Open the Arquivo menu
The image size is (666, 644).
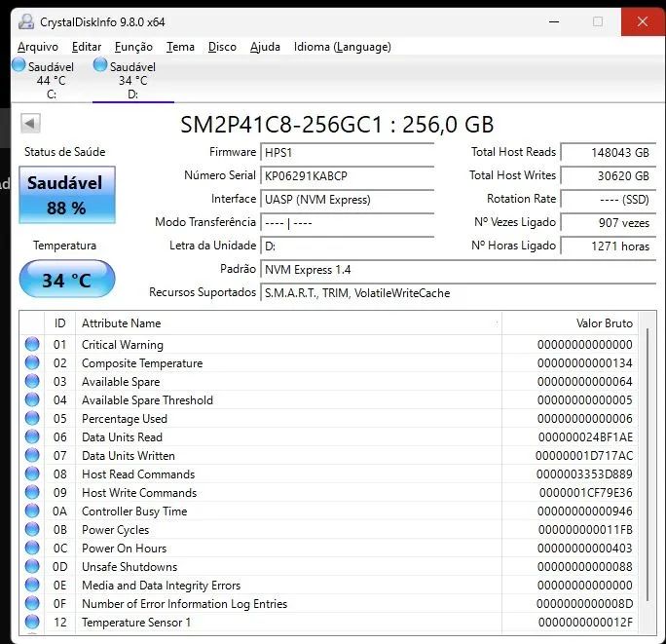pyautogui.click(x=38, y=47)
